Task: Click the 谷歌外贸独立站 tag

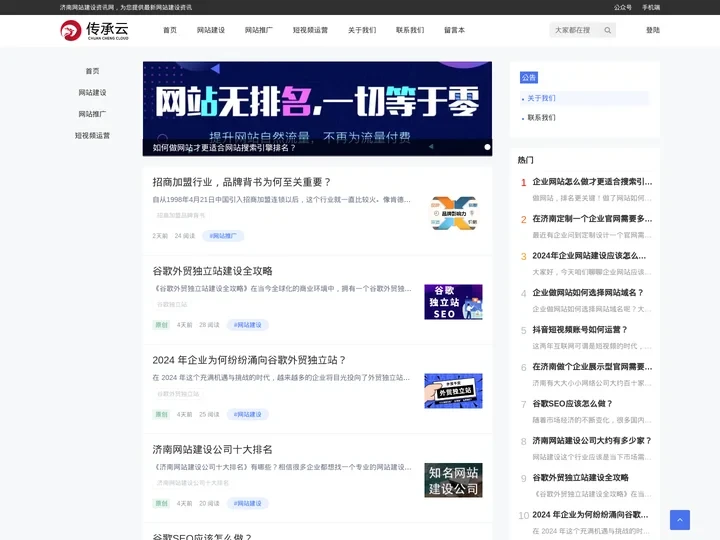Action: pos(178,394)
